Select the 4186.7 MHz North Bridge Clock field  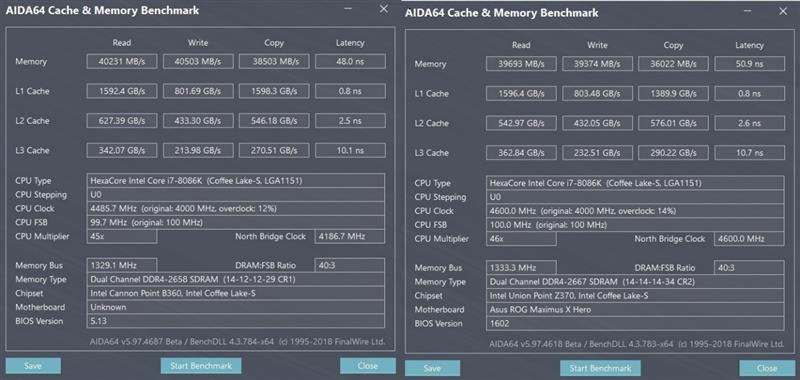(x=350, y=237)
